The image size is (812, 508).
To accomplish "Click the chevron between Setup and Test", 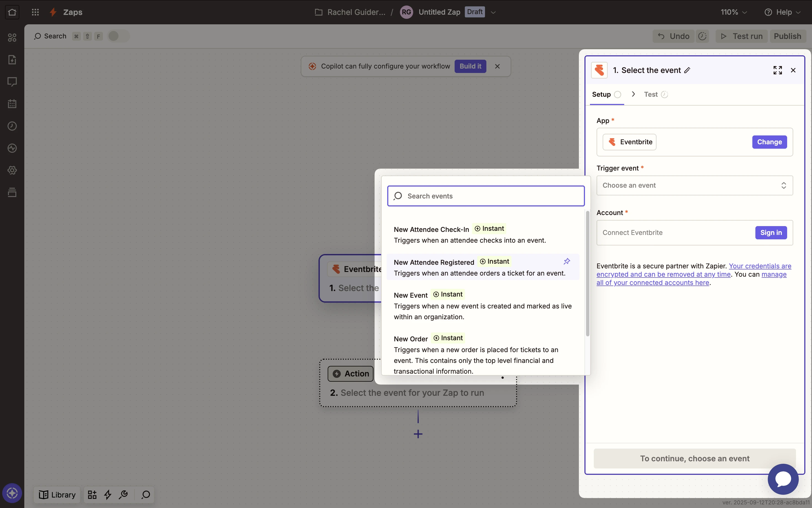I will click(633, 94).
